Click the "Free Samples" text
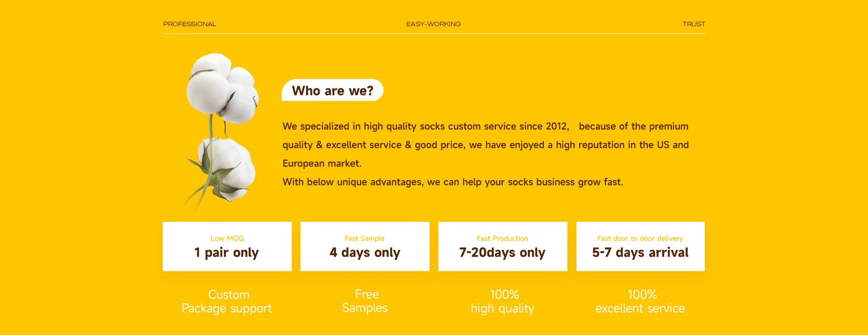The width and height of the screenshot is (868, 335). point(365,301)
